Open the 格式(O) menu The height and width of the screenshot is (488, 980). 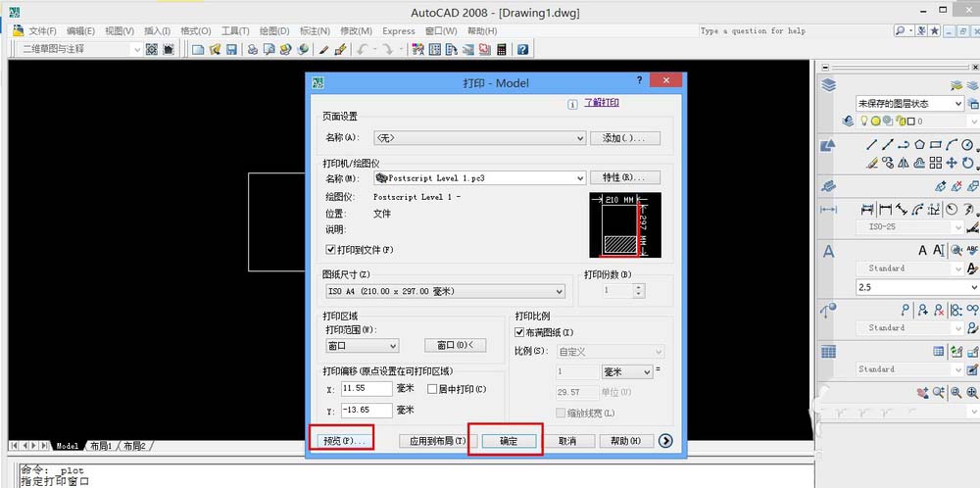click(196, 30)
